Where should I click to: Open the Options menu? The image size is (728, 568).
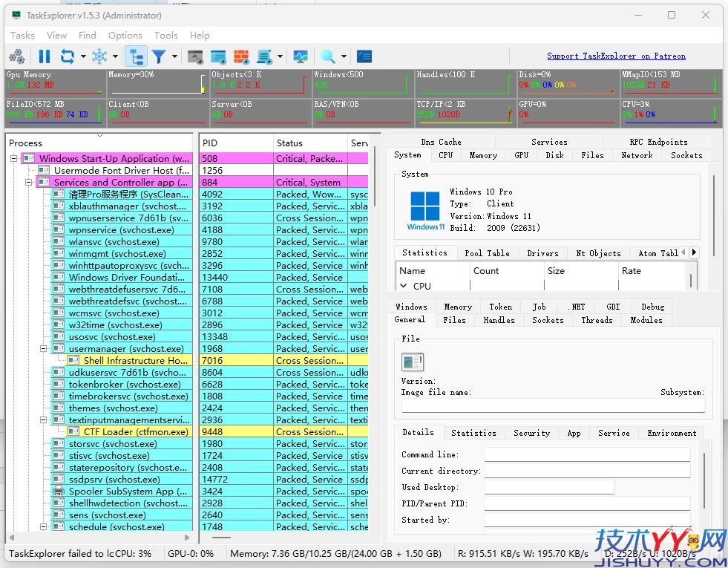tap(125, 35)
